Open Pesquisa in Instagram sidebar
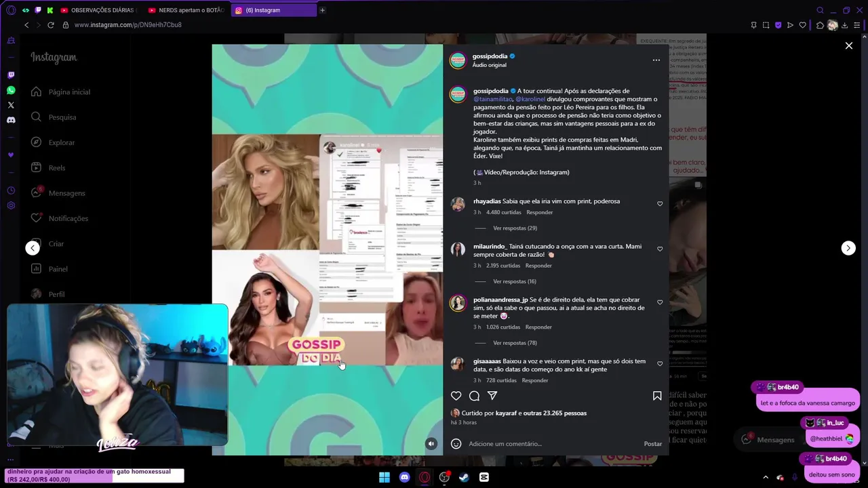 coord(54,117)
